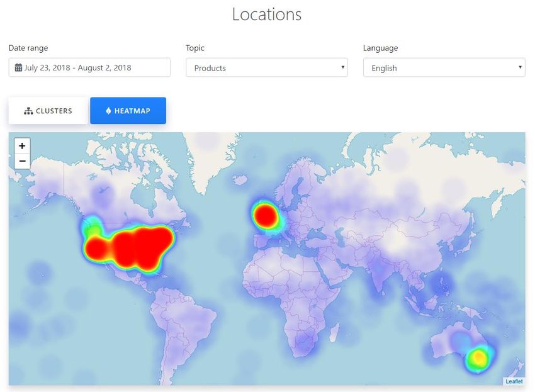
Task: Click the calendar icon in date range
Action: point(18,67)
